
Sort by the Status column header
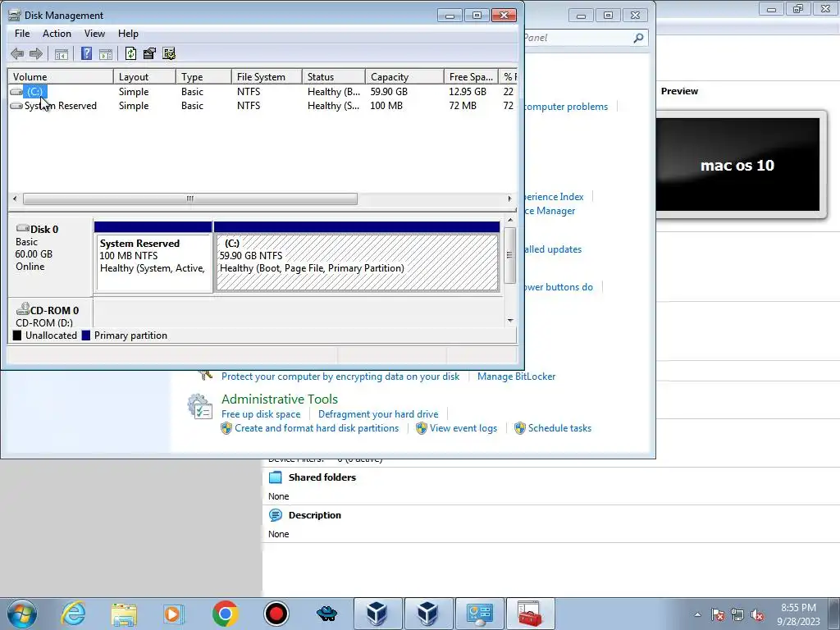point(334,76)
